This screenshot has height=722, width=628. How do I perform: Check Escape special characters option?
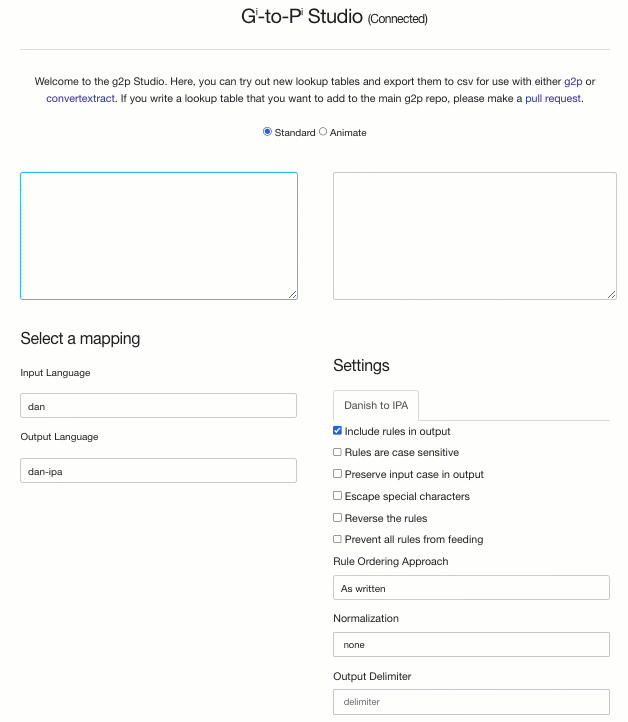338,496
